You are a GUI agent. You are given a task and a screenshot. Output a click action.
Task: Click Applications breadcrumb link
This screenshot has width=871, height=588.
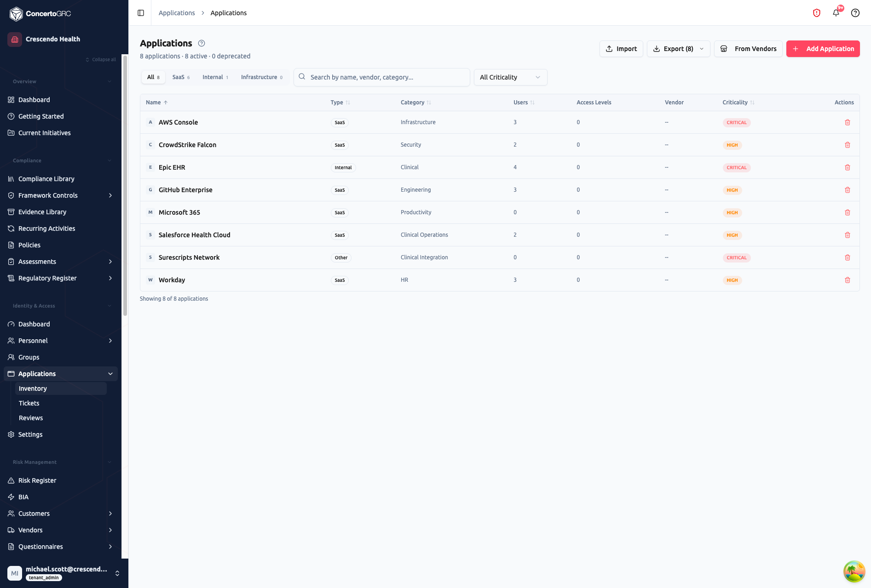click(x=177, y=13)
